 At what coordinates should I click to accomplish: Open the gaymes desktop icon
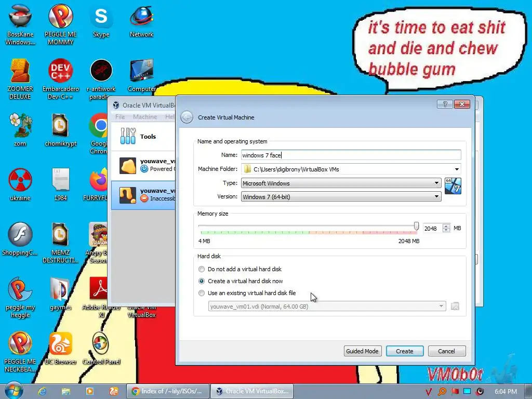60,294
